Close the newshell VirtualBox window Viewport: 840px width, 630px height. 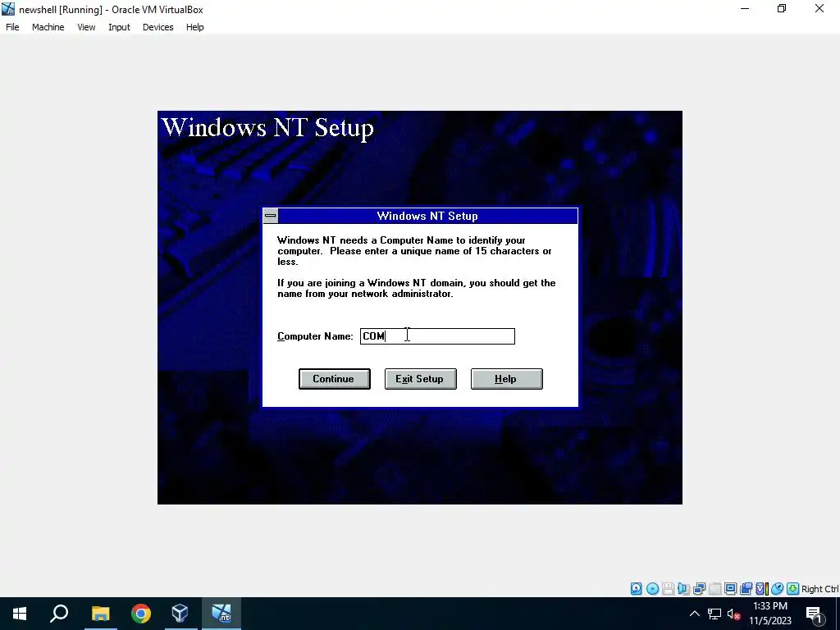coord(819,8)
